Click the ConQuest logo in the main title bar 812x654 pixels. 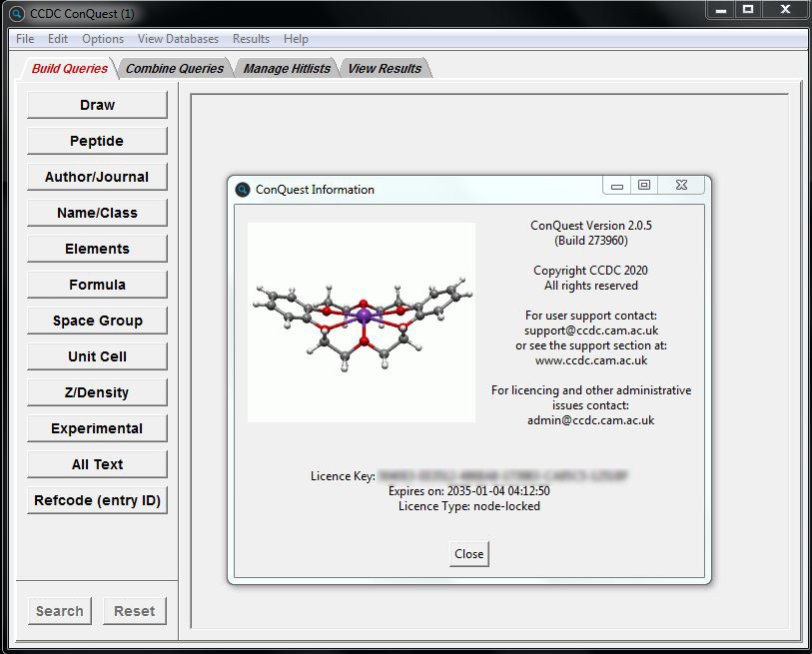14,14
